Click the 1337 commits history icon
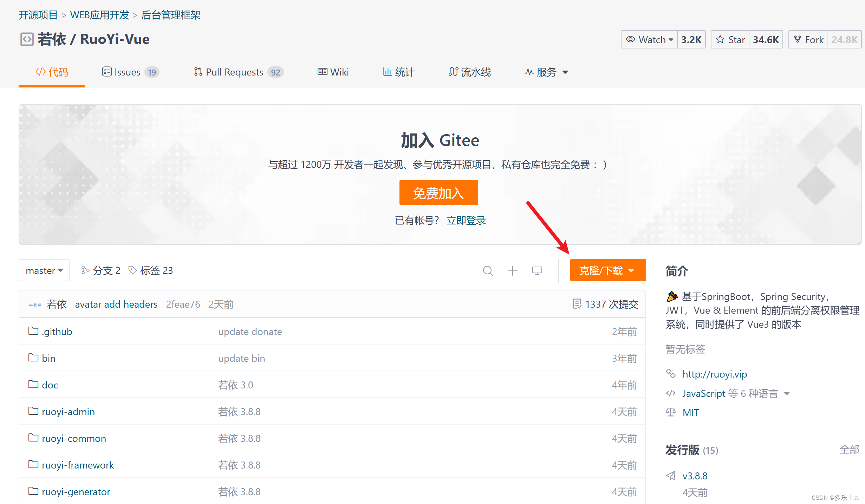 pos(577,304)
